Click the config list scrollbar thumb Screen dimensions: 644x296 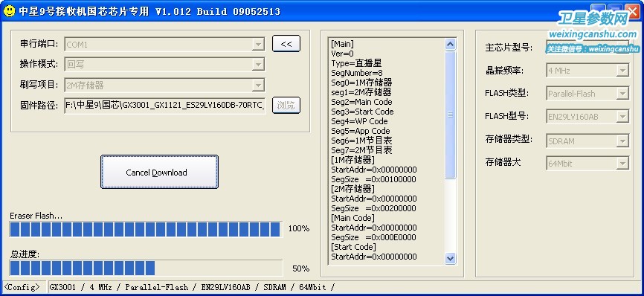tap(450, 115)
